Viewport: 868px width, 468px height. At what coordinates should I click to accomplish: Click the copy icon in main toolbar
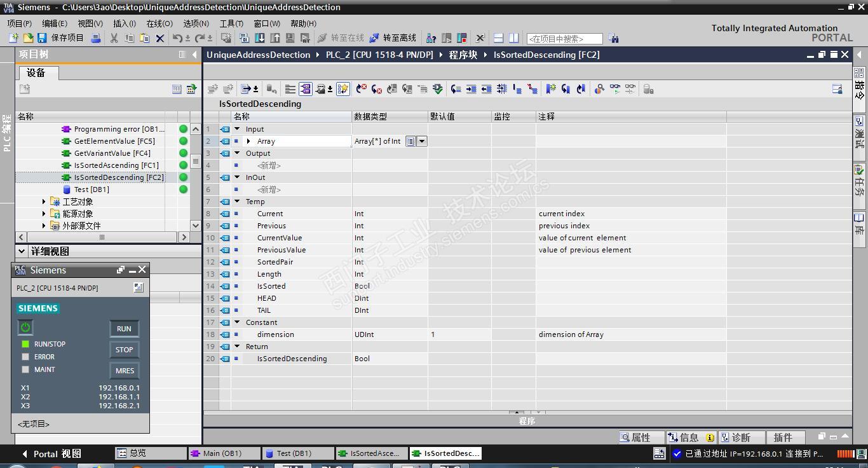pyautogui.click(x=130, y=38)
